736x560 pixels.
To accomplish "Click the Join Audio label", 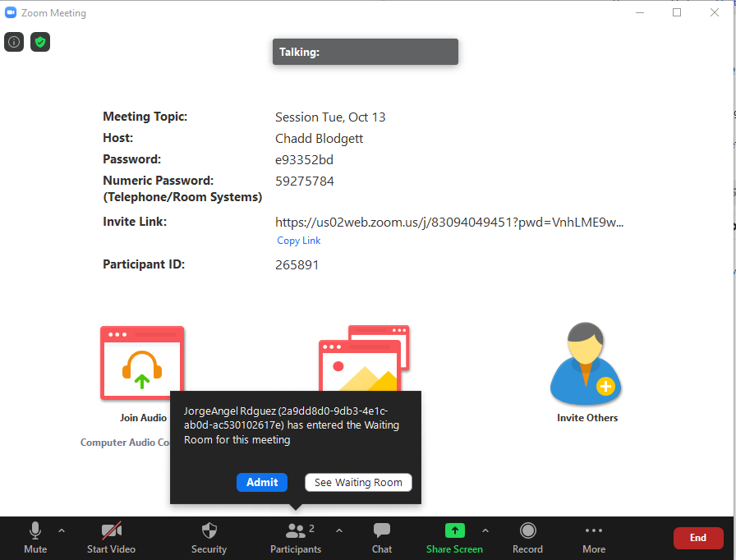I will tap(143, 417).
